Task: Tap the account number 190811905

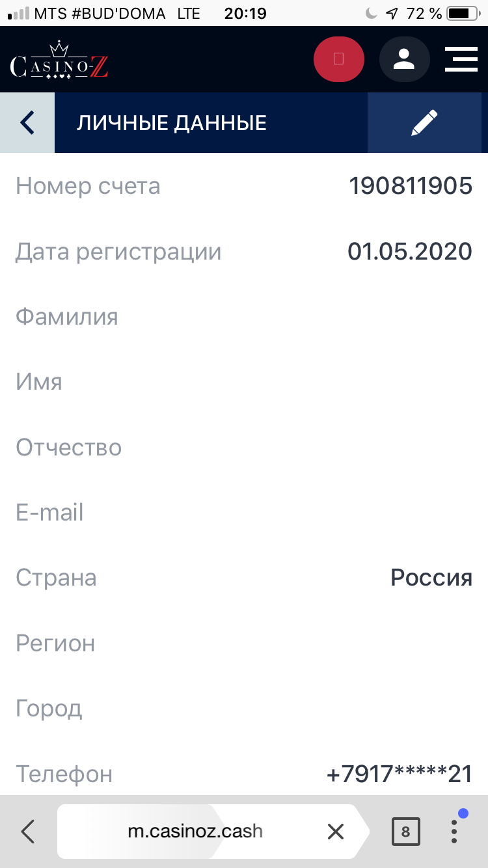Action: pyautogui.click(x=410, y=186)
